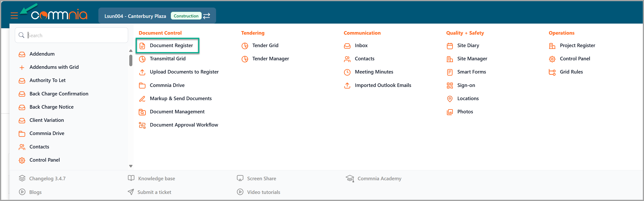Open the Knowledge base link

(156, 179)
